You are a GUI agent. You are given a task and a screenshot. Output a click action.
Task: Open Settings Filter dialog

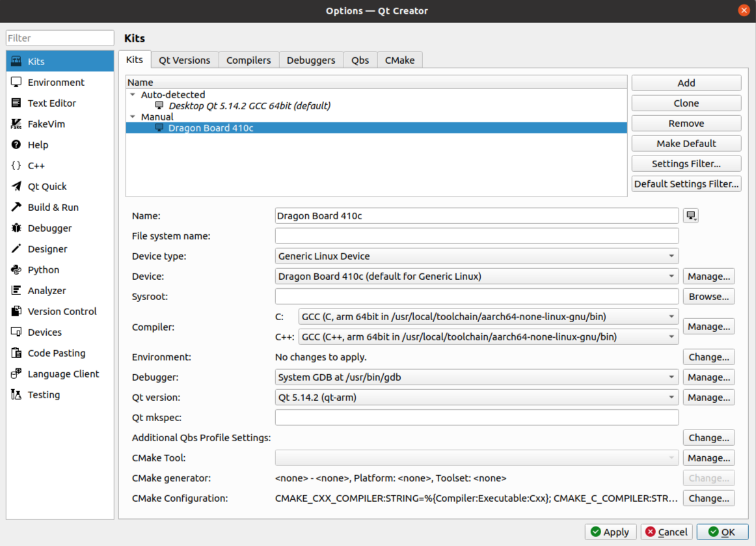[x=686, y=164]
